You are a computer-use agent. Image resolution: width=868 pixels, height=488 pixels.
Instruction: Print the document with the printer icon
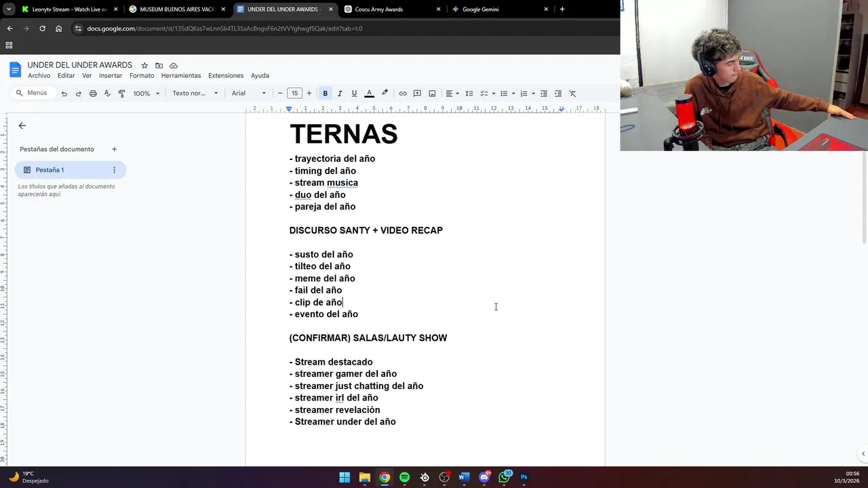(x=93, y=94)
